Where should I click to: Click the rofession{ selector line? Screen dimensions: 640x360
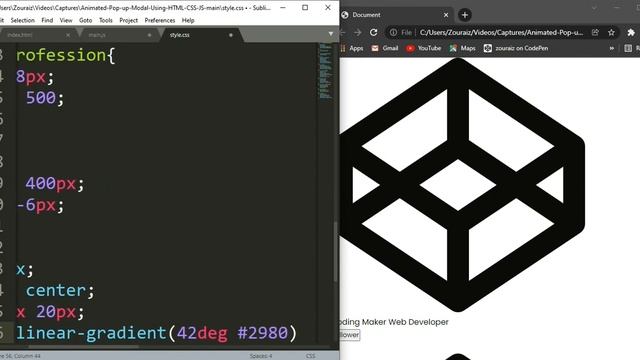(66, 55)
